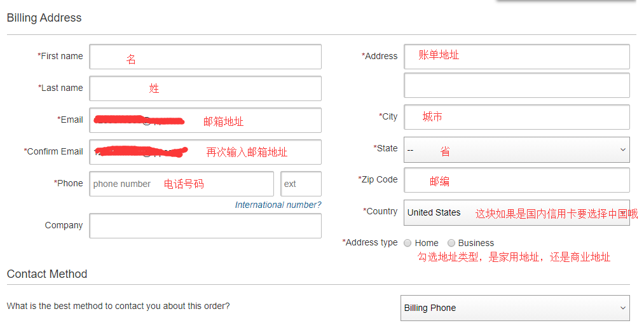Click the first Address line field
Screen dimensions: 644x330
coord(516,57)
